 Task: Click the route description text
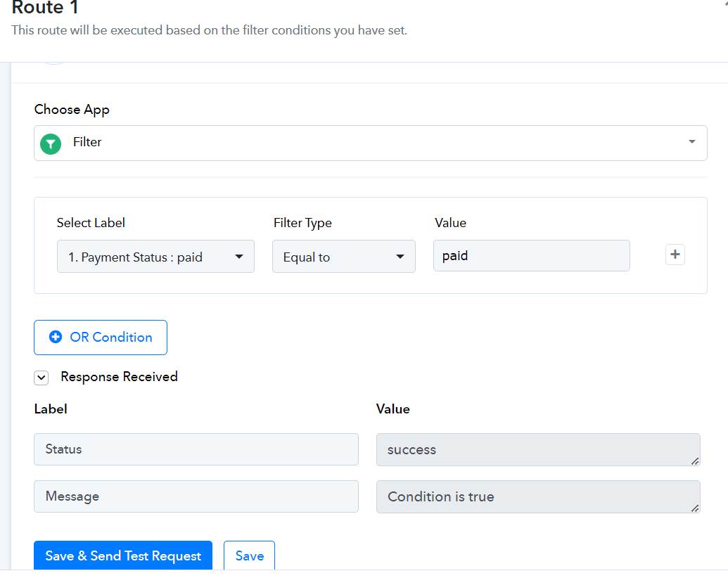[210, 31]
